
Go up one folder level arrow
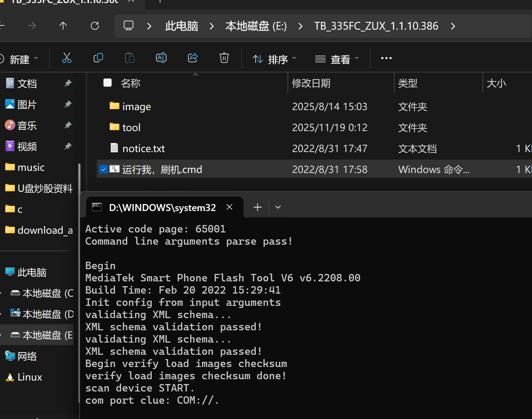click(x=63, y=26)
